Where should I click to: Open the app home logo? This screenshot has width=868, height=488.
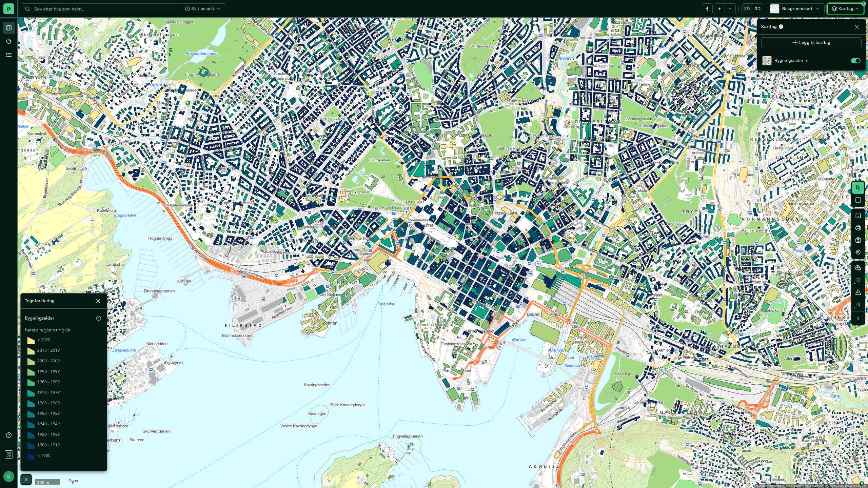click(x=9, y=9)
